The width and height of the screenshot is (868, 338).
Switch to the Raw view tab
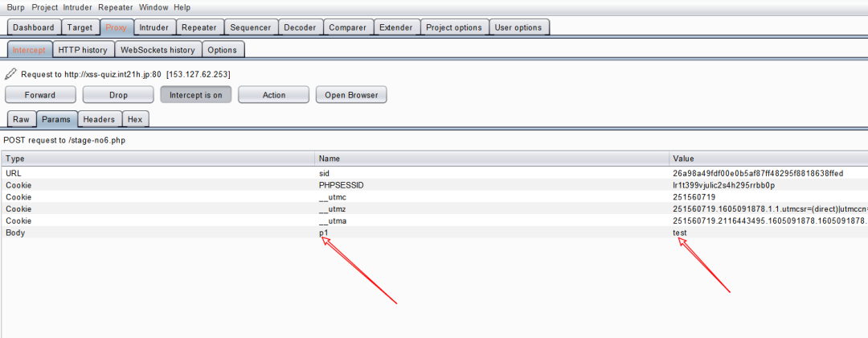(22, 119)
